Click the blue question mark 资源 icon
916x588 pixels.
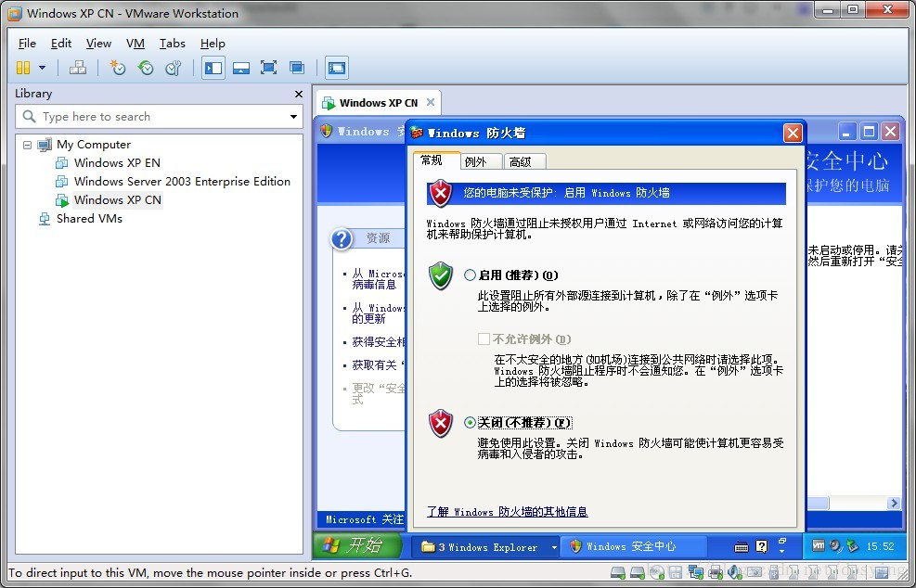click(342, 239)
